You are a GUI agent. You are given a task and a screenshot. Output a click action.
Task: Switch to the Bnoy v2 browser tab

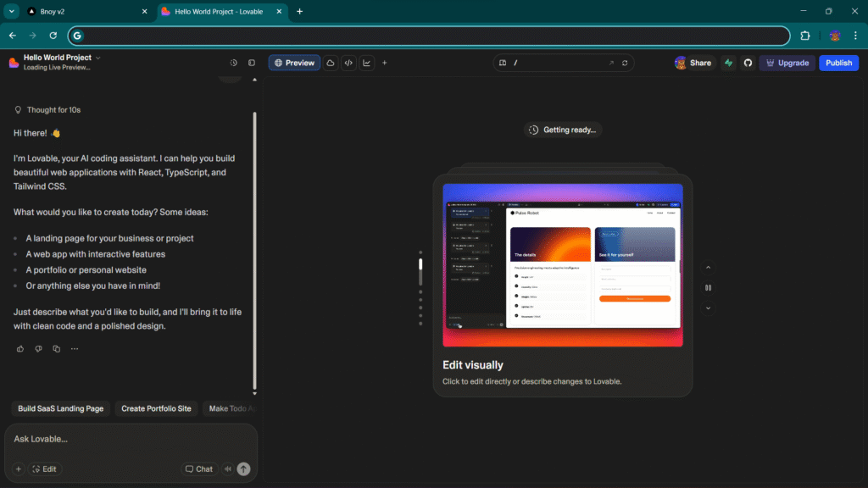[81, 12]
